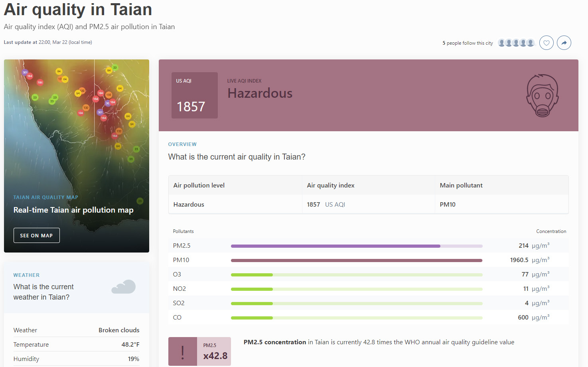Click the PM2.5 x42.8 multiplier badge

(215, 351)
